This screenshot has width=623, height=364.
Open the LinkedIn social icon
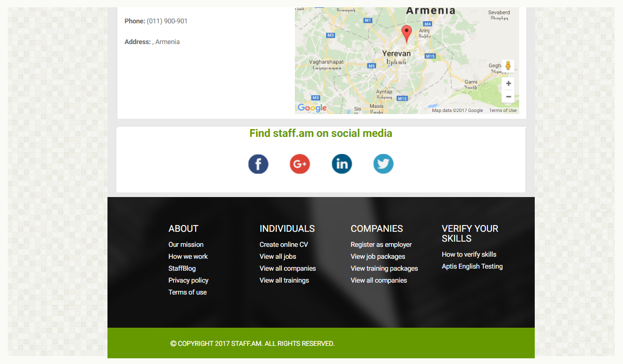(342, 164)
